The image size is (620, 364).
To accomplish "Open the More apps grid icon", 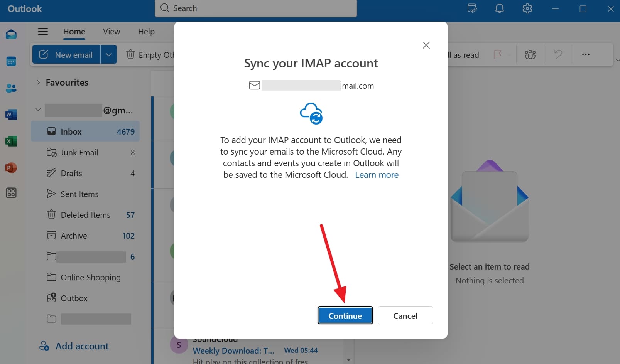I will pos(11,193).
